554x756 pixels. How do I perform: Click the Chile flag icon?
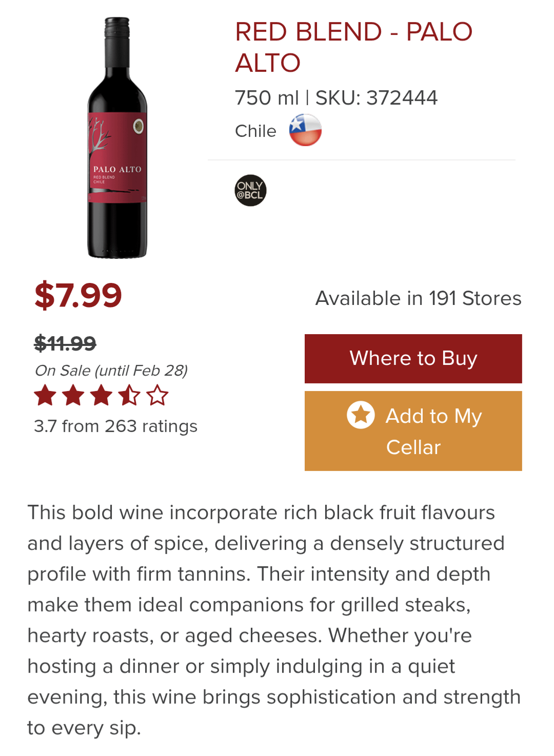pyautogui.click(x=305, y=130)
